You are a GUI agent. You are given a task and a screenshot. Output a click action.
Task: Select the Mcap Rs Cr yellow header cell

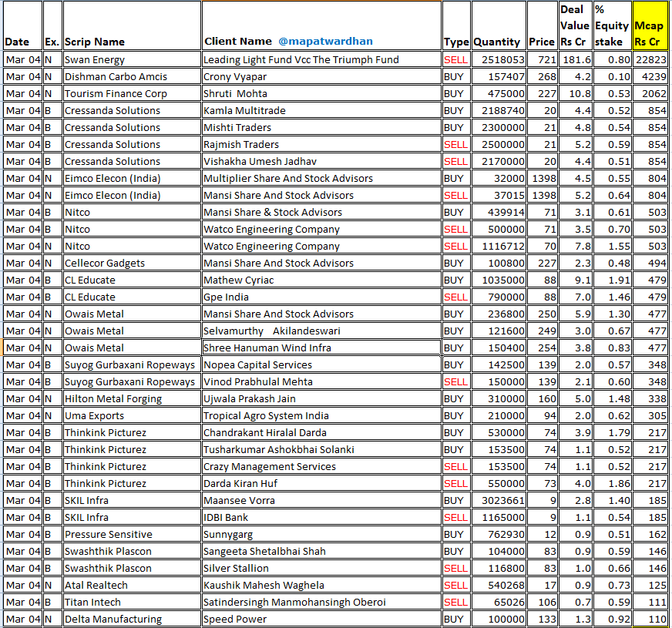[650, 25]
